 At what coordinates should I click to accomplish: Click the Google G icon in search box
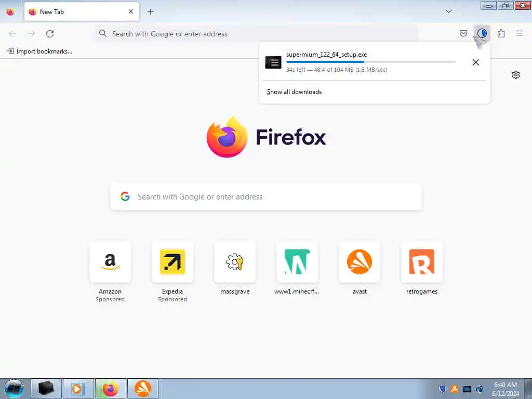point(125,196)
